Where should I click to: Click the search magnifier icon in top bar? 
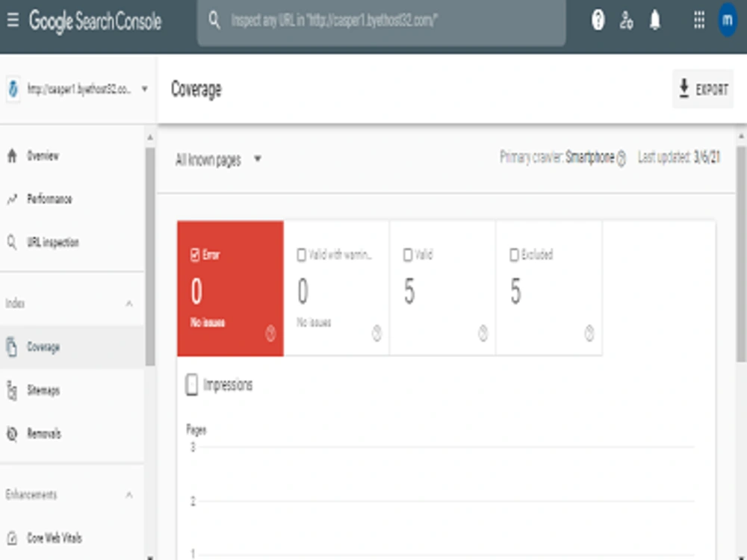pos(214,20)
